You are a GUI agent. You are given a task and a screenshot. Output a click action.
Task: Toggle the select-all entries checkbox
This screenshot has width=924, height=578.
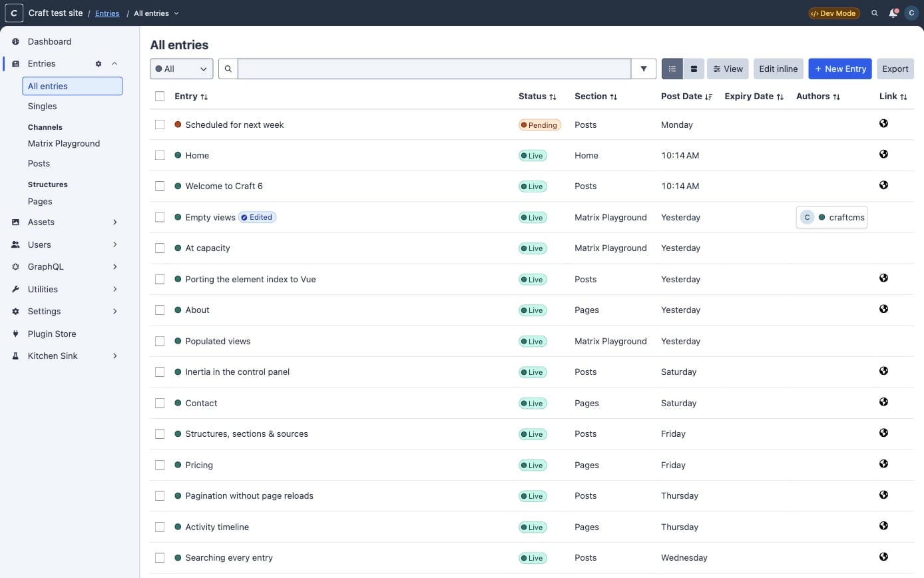tap(160, 97)
